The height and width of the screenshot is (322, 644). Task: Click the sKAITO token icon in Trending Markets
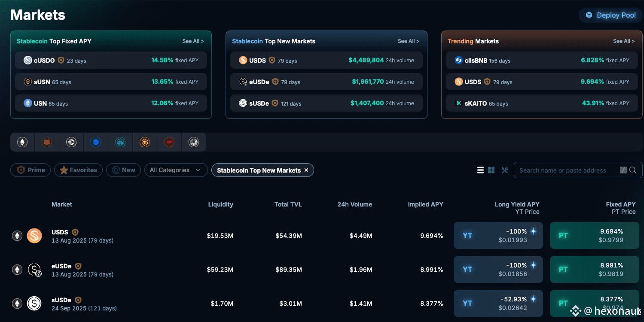coord(459,103)
